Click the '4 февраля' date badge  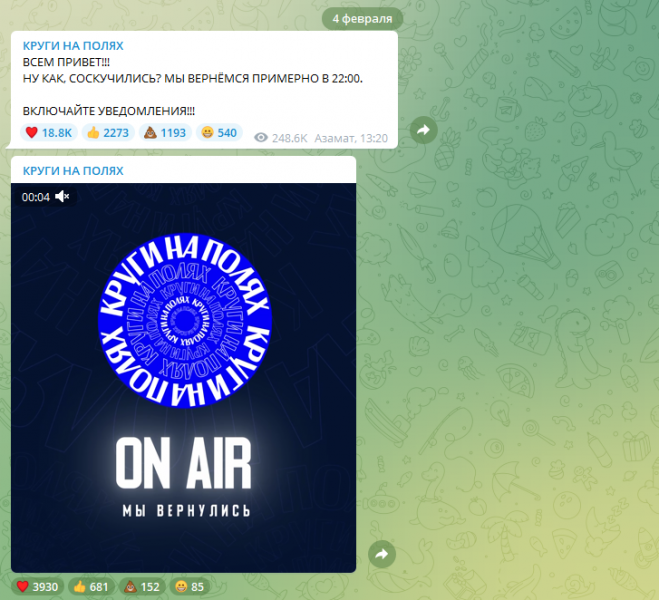click(362, 18)
